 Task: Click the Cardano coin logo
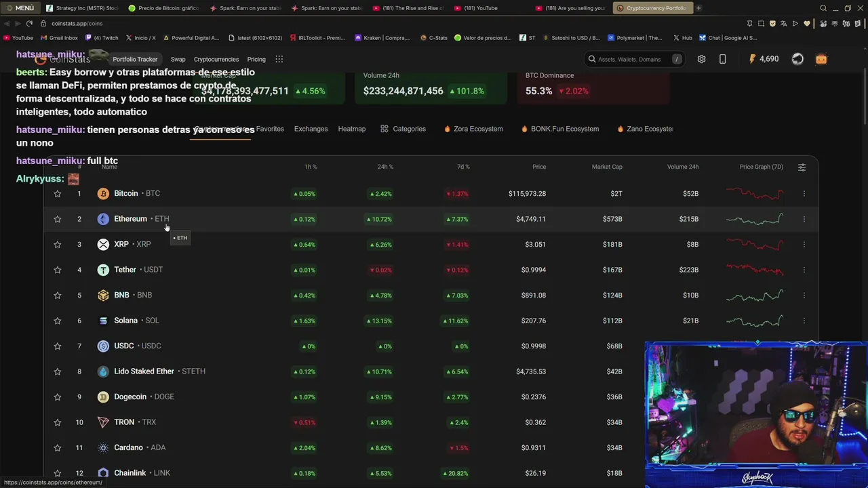[103, 448]
